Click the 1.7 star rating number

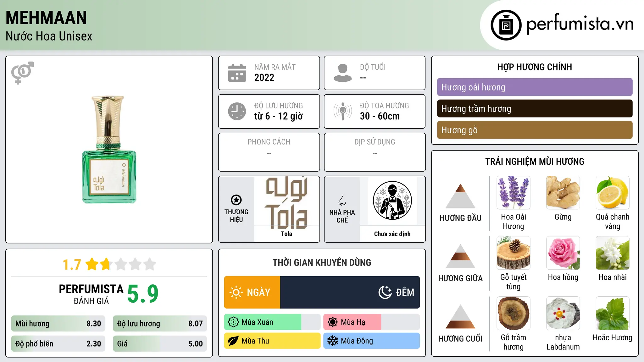click(72, 265)
